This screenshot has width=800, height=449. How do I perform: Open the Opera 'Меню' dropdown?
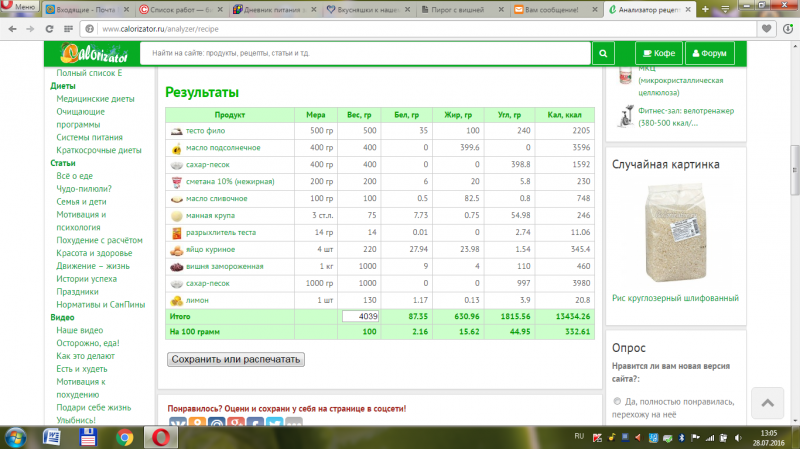pyautogui.click(x=20, y=7)
